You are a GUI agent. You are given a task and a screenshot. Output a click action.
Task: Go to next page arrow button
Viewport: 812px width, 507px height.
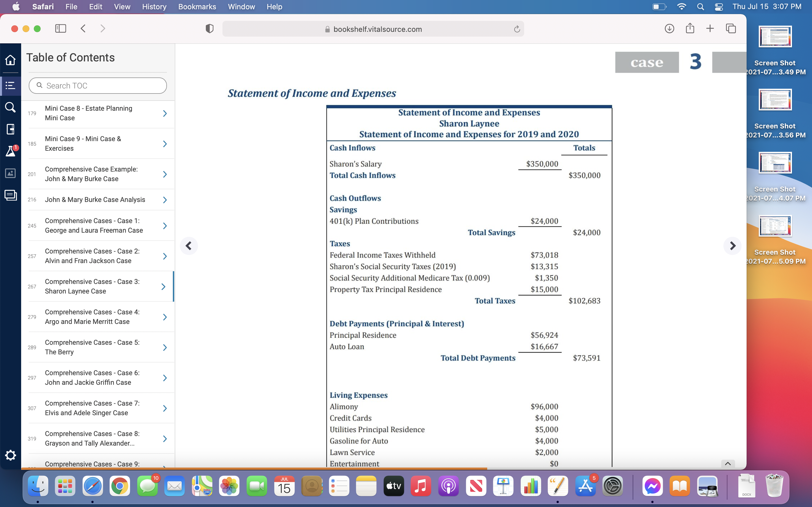click(x=732, y=246)
